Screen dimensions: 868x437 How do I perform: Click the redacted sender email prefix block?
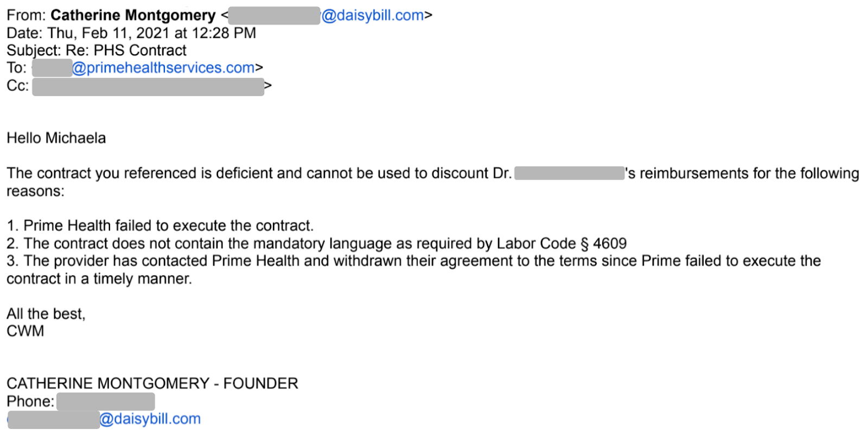tap(274, 15)
